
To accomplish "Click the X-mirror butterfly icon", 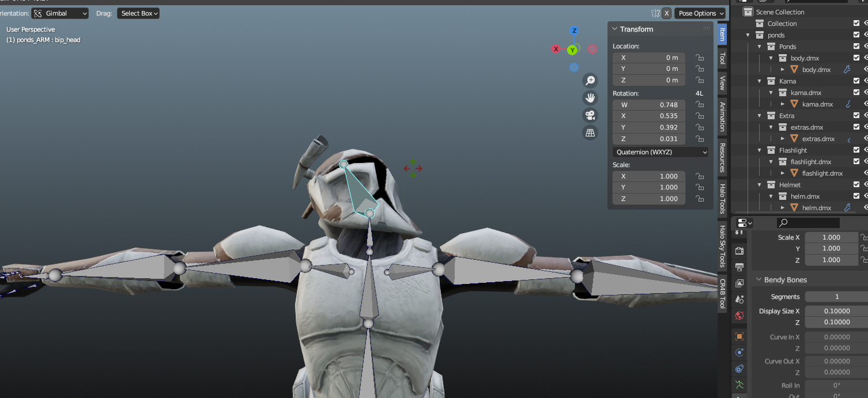I will (x=655, y=13).
